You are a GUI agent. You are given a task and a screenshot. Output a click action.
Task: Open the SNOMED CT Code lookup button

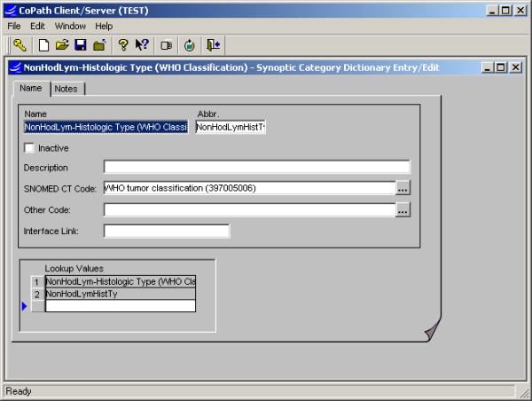[403, 188]
